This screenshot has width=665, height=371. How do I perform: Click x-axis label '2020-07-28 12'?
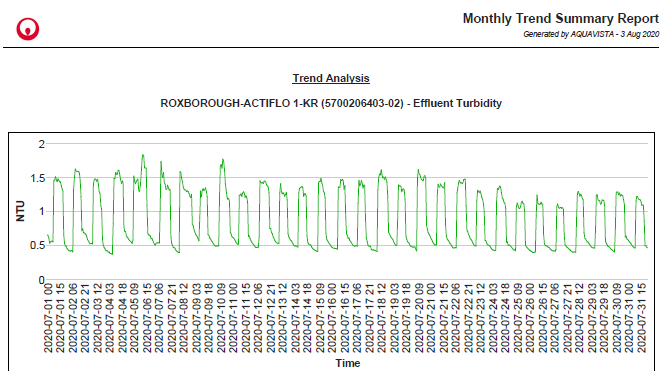(580, 318)
